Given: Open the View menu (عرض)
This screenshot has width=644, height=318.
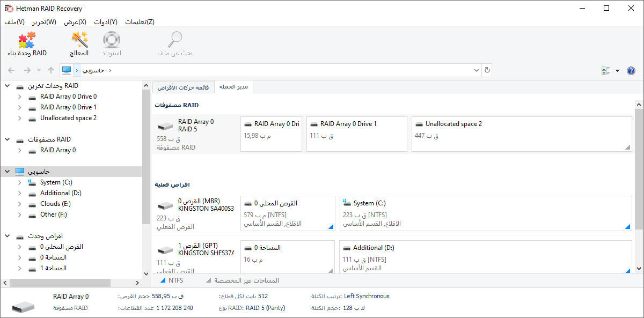Looking at the screenshot, I should coord(75,22).
